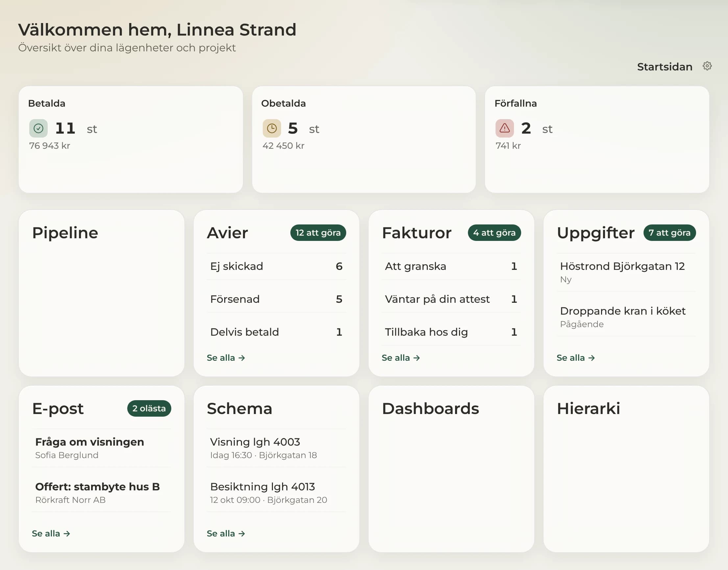Select 'Väntar på din attest' row

coord(451,299)
